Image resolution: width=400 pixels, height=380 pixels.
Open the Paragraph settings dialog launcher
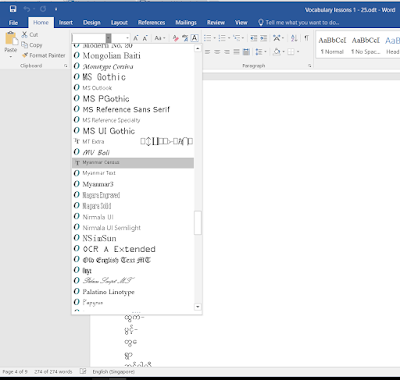pyautogui.click(x=310, y=66)
